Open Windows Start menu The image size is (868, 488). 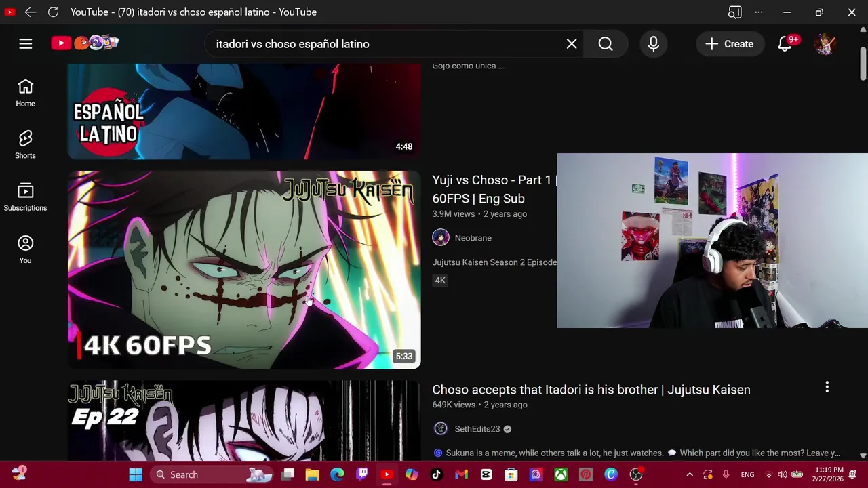pyautogui.click(x=136, y=474)
